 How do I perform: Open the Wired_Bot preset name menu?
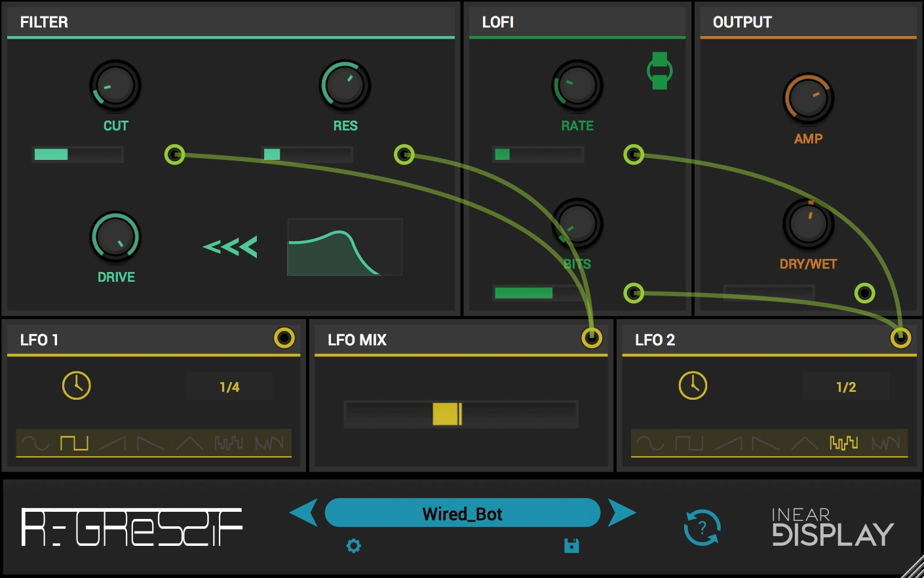(x=462, y=513)
